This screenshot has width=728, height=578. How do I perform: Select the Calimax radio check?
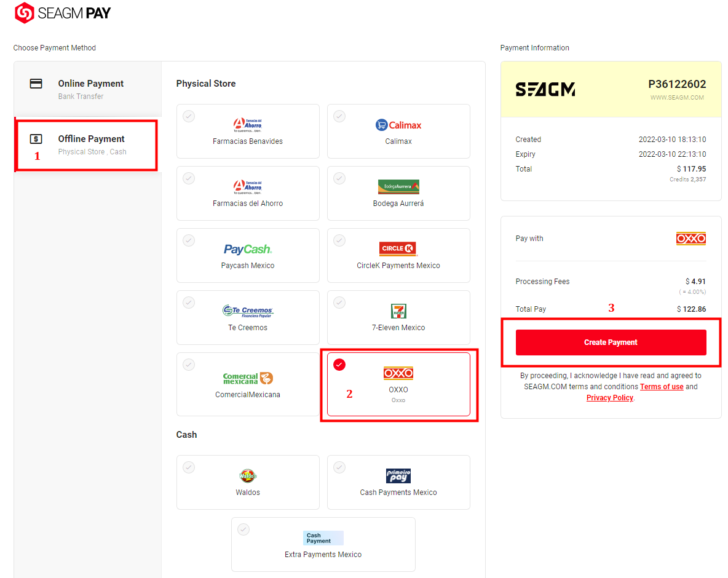(x=339, y=116)
